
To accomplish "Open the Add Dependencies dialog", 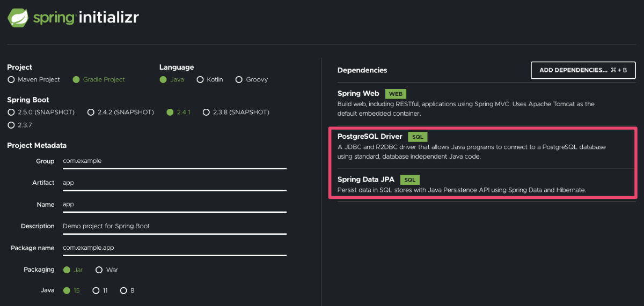I will click(583, 70).
